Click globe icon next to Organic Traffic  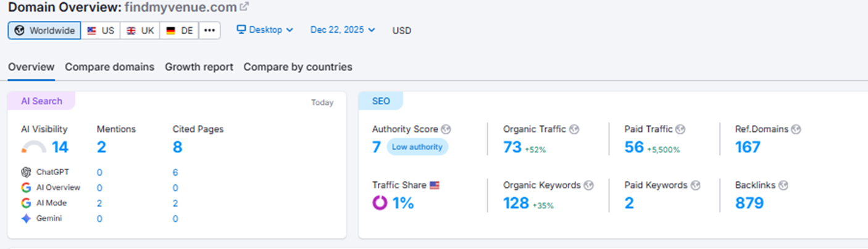(574, 129)
